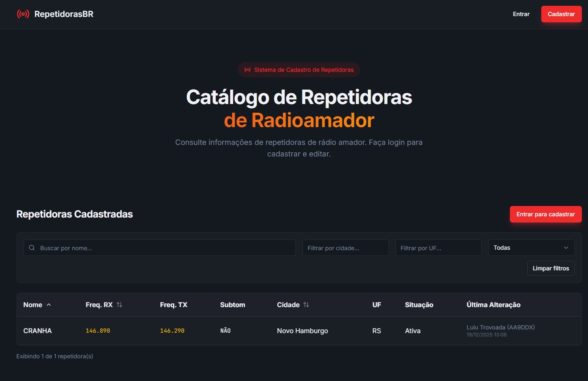Screen dimensions: 588x381
Task: Click the RepetidorasBR radio waves logo icon
Action: [24, 14]
